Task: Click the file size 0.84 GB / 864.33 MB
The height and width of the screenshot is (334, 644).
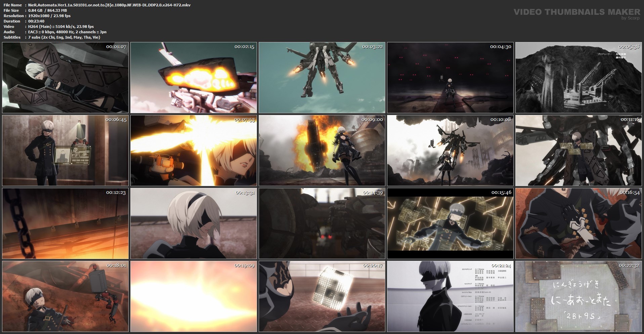Action: click(47, 10)
